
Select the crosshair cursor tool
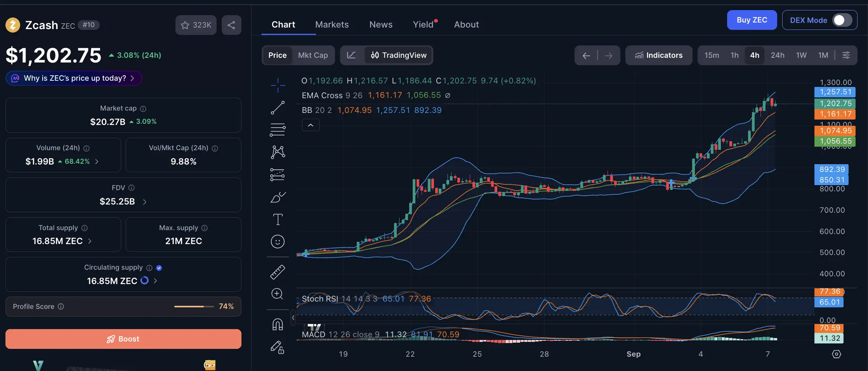[278, 85]
